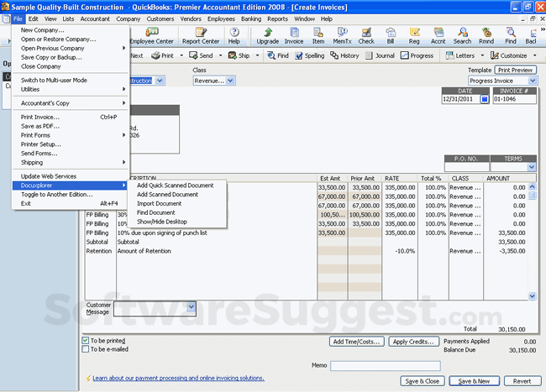This screenshot has height=392, width=546.
Task: Click the Spelling check icon
Action: coord(308,55)
